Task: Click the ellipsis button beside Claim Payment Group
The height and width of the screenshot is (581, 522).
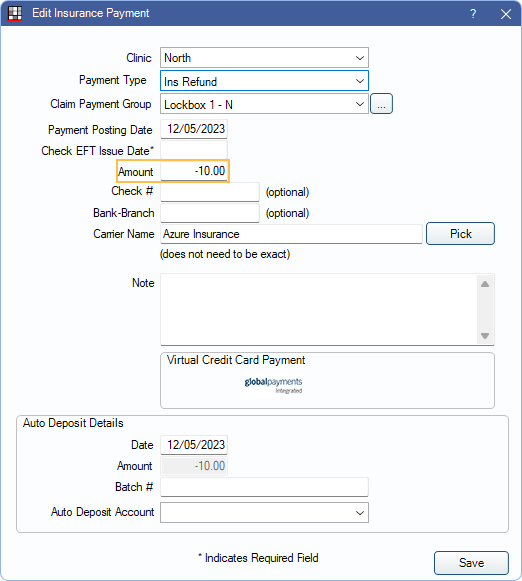Action: tap(381, 104)
